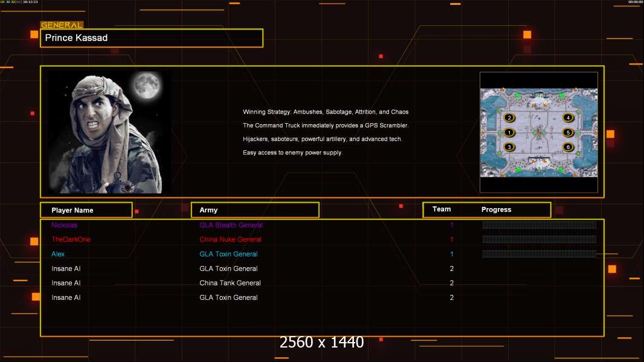Select player name Nickolas
This screenshot has width=644, height=362.
[65, 225]
